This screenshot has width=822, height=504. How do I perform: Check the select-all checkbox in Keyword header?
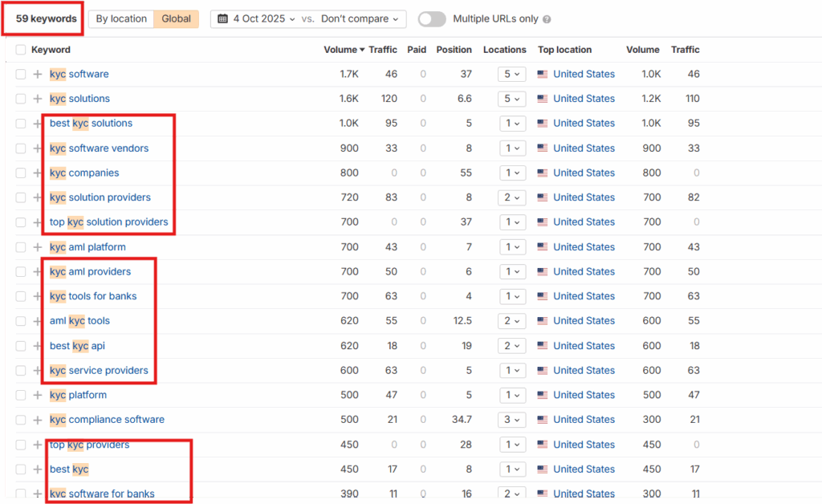(x=21, y=50)
